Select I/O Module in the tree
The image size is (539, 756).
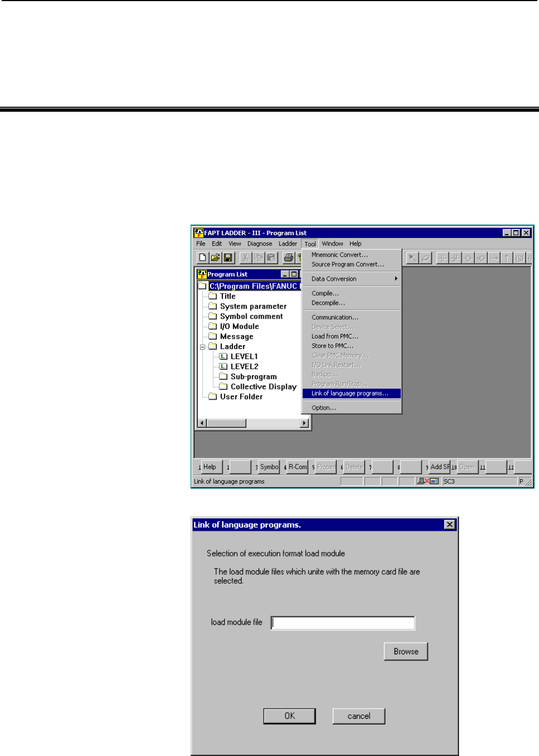tap(239, 326)
